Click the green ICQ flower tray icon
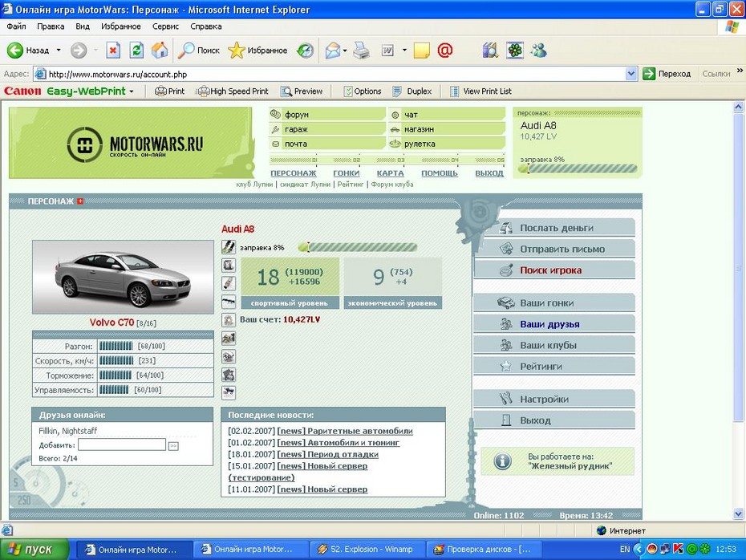This screenshot has height=560, width=746. (x=704, y=549)
